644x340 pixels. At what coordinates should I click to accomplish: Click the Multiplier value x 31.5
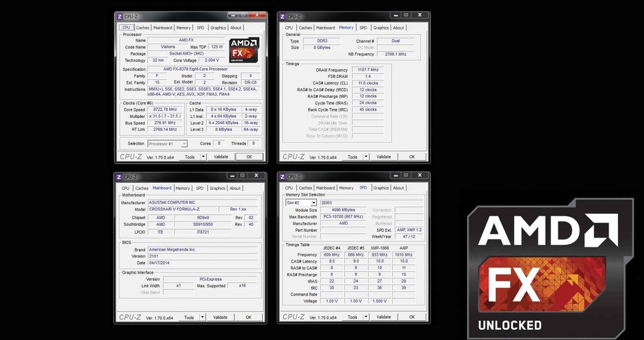pyautogui.click(x=165, y=116)
